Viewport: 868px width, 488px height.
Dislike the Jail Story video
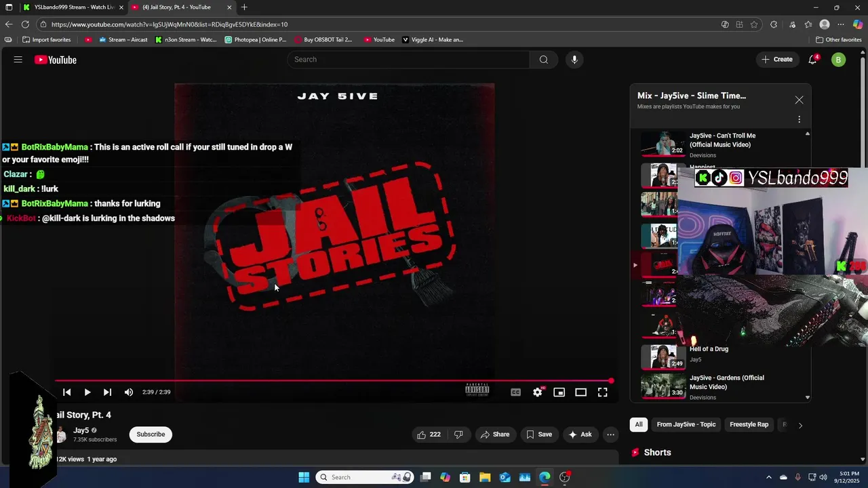(458, 434)
